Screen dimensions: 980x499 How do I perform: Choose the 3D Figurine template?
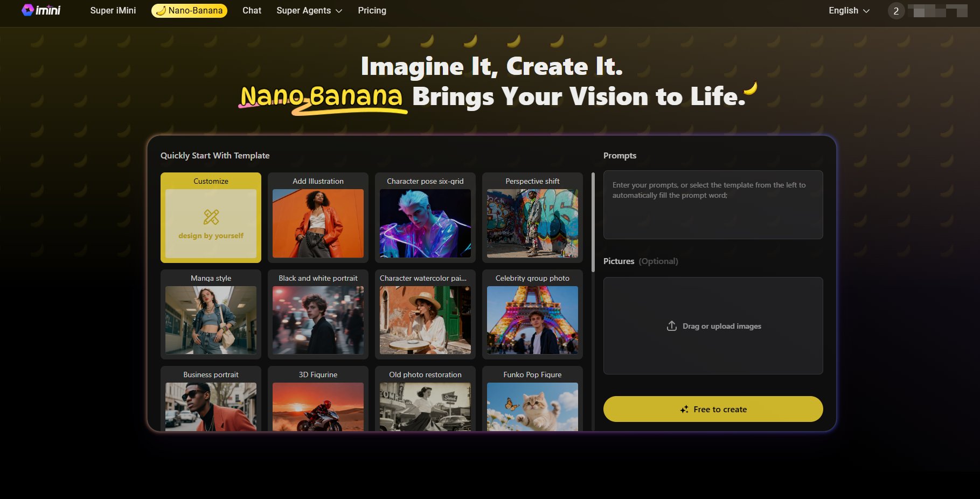point(318,398)
